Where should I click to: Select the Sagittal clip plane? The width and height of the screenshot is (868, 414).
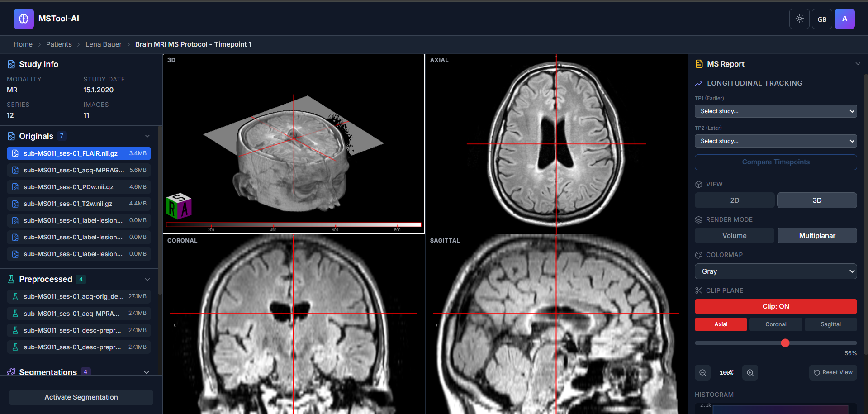(x=830, y=324)
